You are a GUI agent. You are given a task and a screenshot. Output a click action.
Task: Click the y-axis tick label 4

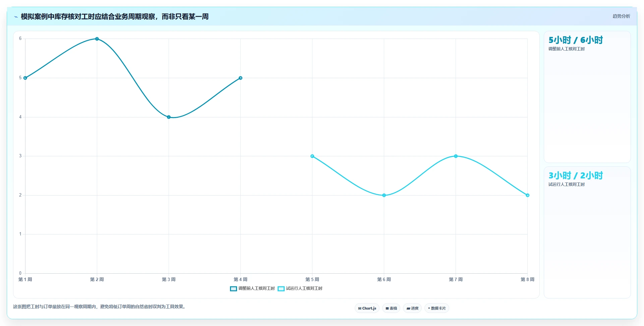[20, 117]
